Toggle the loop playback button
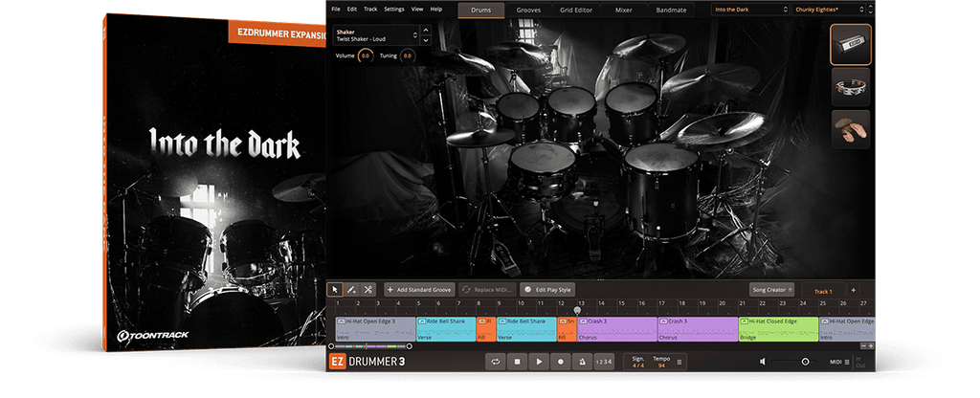 pos(496,361)
